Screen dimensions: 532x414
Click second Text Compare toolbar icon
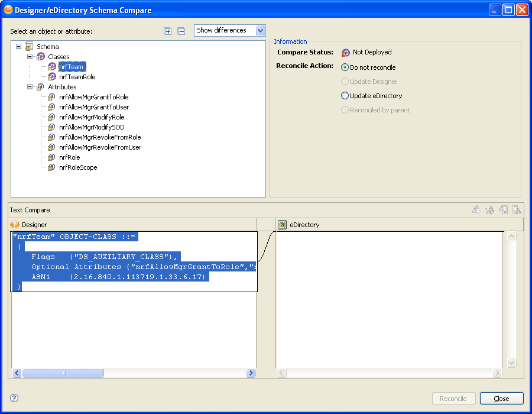(x=489, y=210)
